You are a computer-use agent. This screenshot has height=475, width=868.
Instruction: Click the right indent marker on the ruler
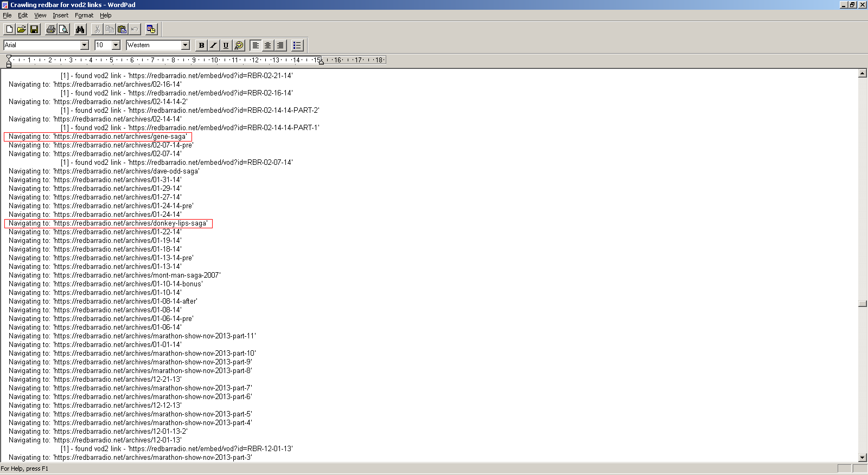pyautogui.click(x=321, y=63)
